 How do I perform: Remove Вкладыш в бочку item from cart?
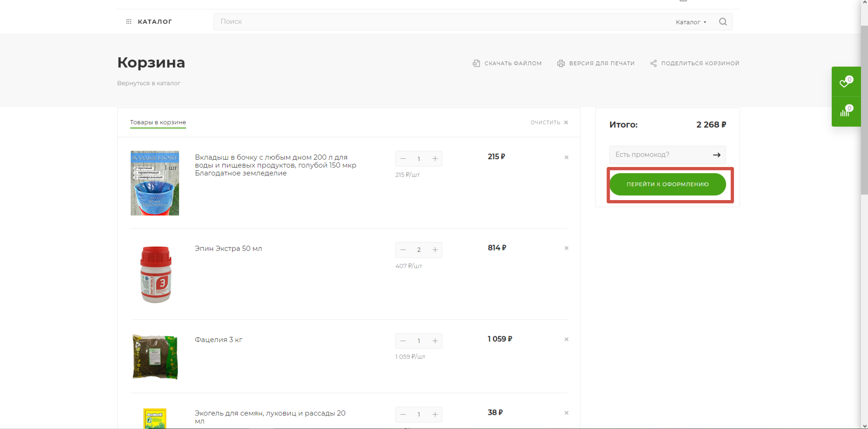tap(566, 157)
